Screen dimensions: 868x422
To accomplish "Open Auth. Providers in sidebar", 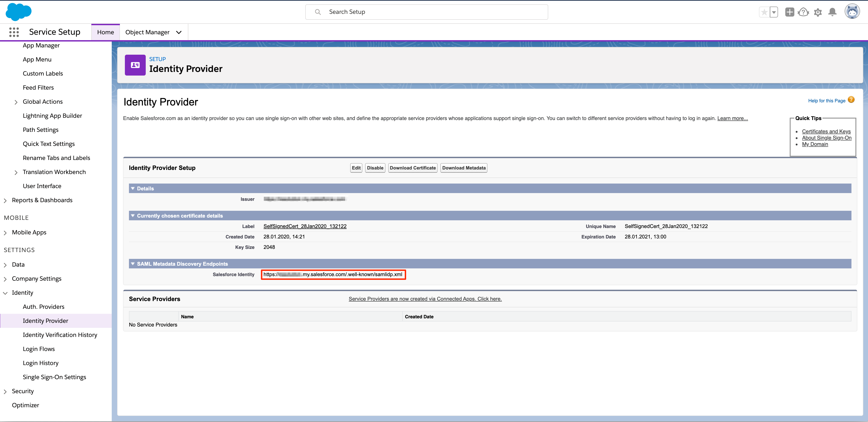I will click(x=44, y=307).
